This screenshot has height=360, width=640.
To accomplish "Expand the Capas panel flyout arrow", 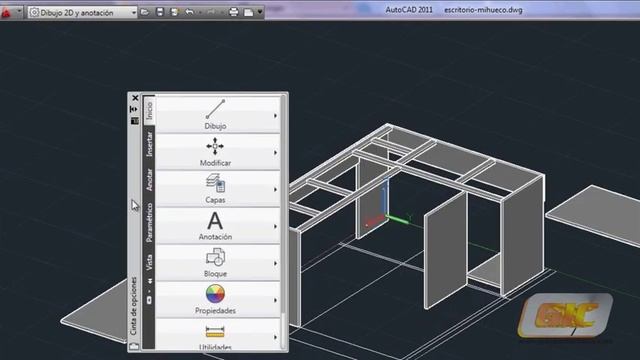I will point(276,189).
